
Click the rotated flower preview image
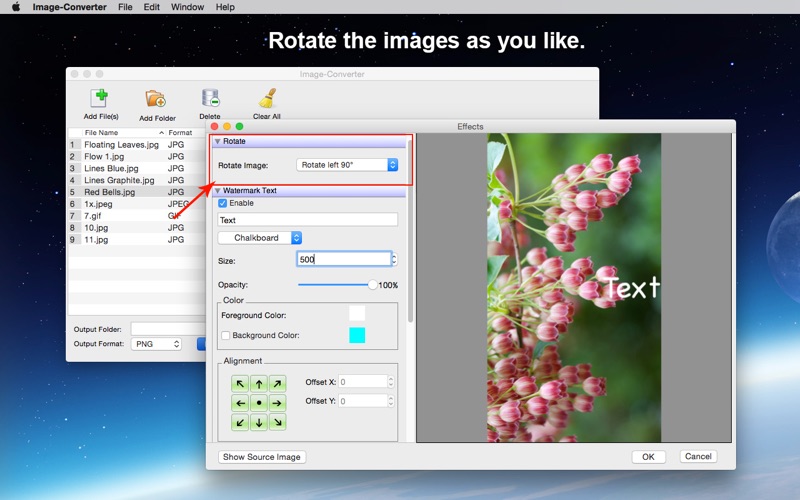574,288
